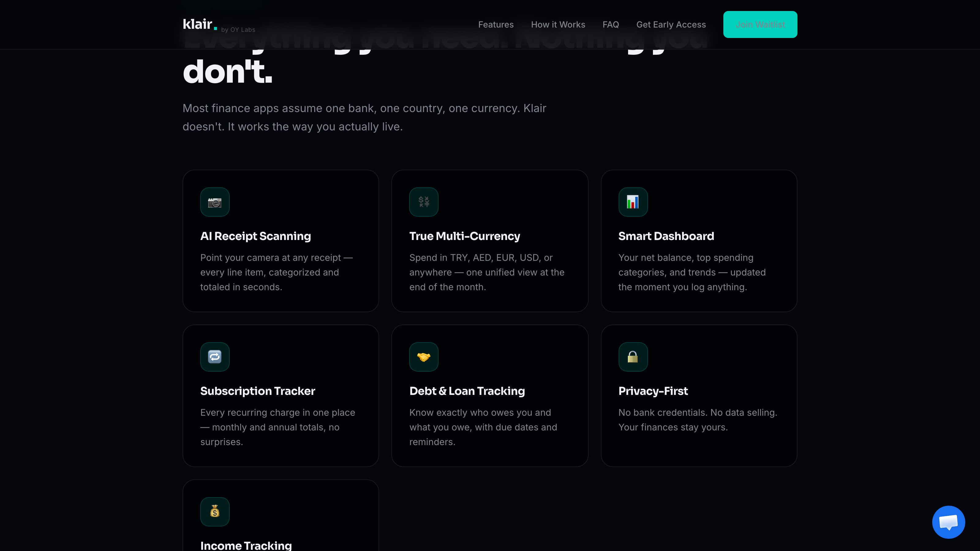This screenshot has width=980, height=551.
Task: Click the Join Waitlist button
Action: coord(760,24)
